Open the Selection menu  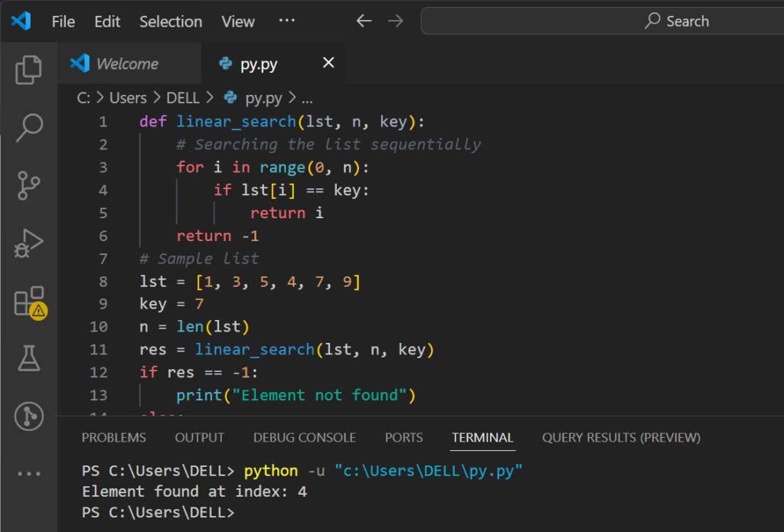pyautogui.click(x=171, y=21)
